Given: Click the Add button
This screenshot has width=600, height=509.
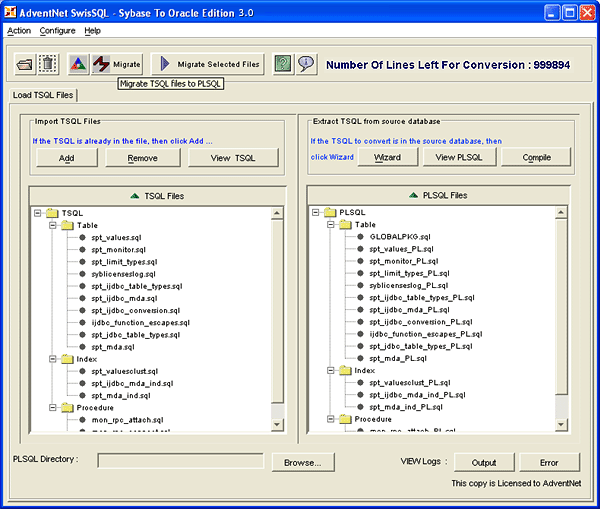Looking at the screenshot, I should tap(67, 158).
